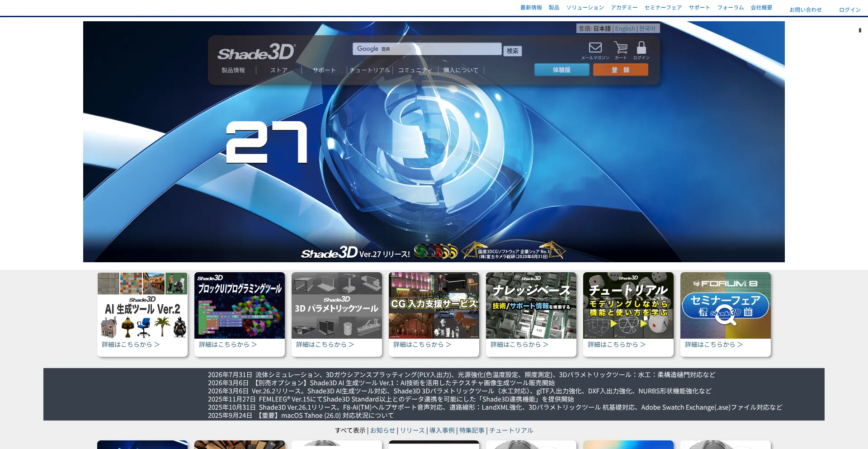Screen dimensions: 868x449
Task: Click the blue 体験版 trial button
Action: tap(561, 70)
